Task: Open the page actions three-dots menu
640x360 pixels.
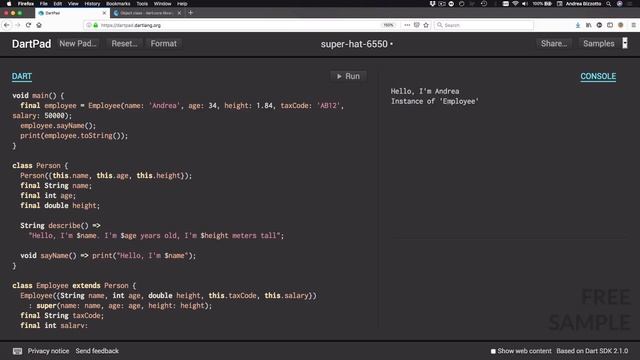Action: click(x=407, y=25)
